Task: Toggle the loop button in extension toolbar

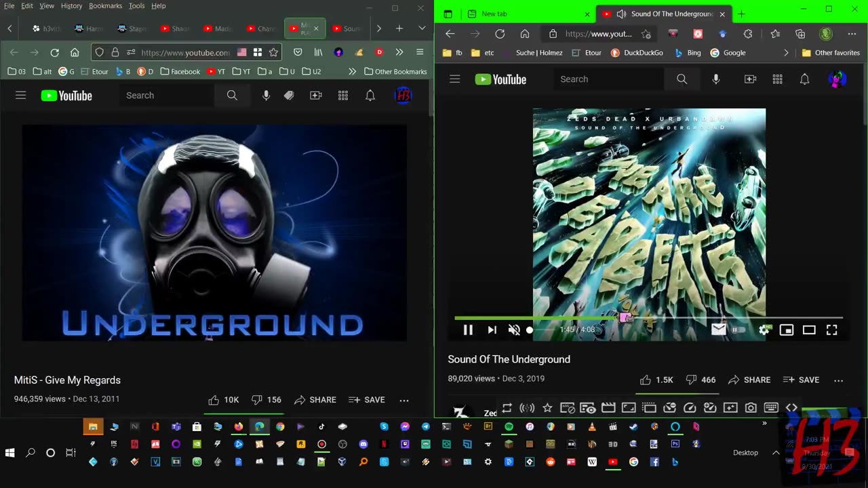Action: click(507, 408)
